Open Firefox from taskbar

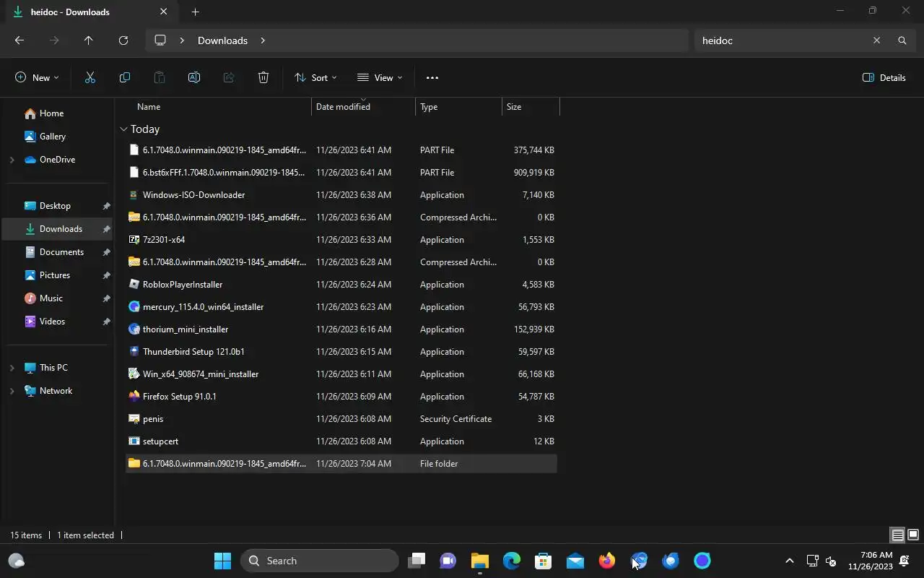point(607,561)
